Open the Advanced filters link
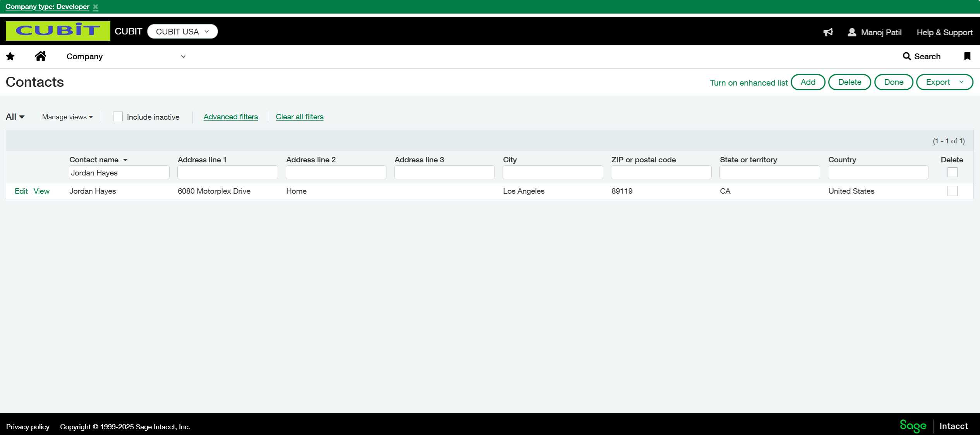 click(230, 117)
